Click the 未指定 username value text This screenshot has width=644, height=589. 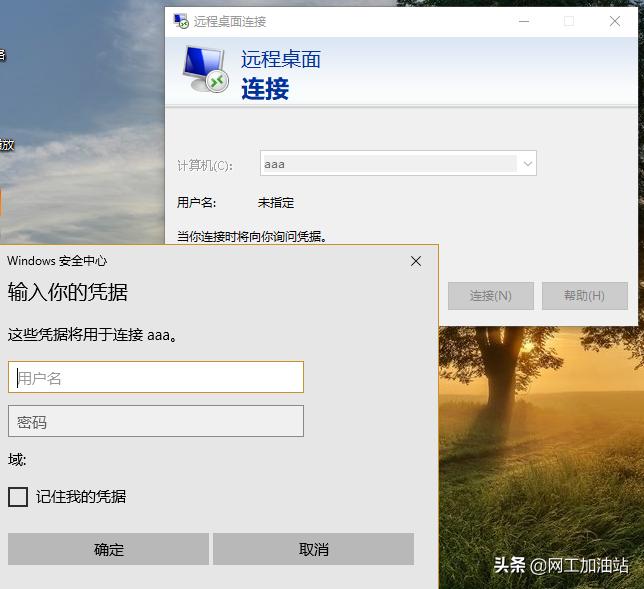pos(276,202)
